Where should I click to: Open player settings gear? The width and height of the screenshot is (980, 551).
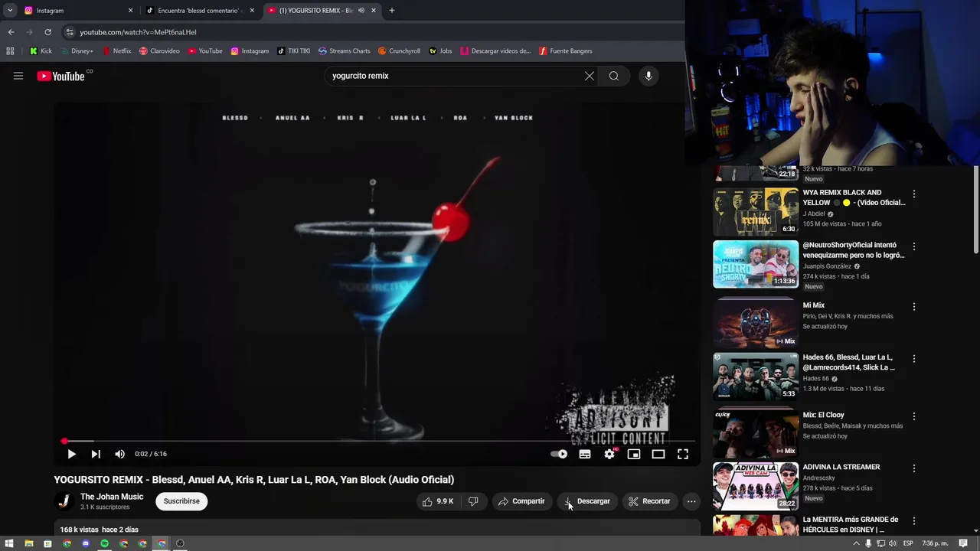[609, 454]
